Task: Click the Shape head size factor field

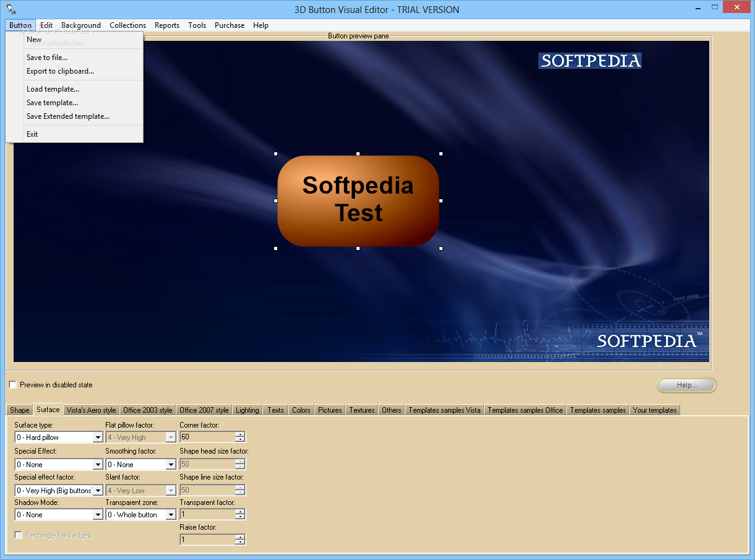Action: coord(207,463)
